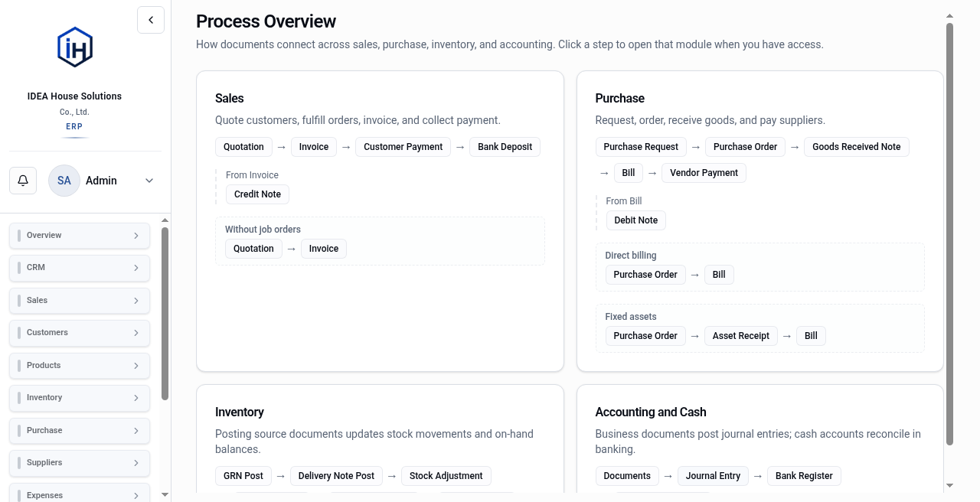Expand the Sales sidebar chevron
This screenshot has height=502, width=980.
click(136, 301)
